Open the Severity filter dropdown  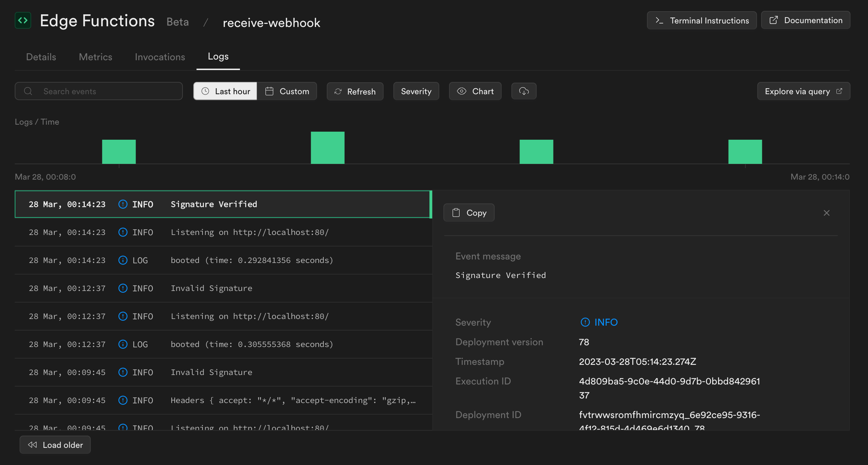(x=416, y=91)
